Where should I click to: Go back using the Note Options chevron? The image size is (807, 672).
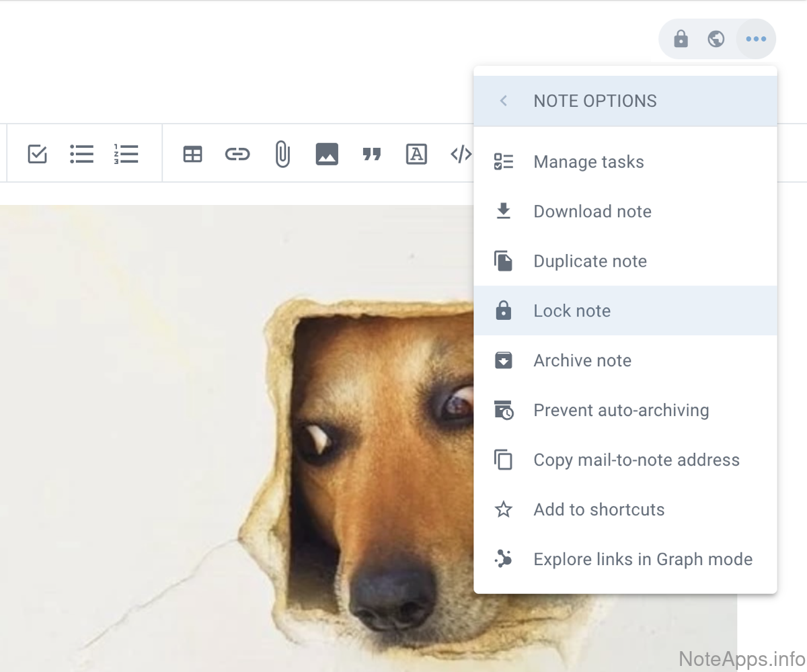[503, 101]
